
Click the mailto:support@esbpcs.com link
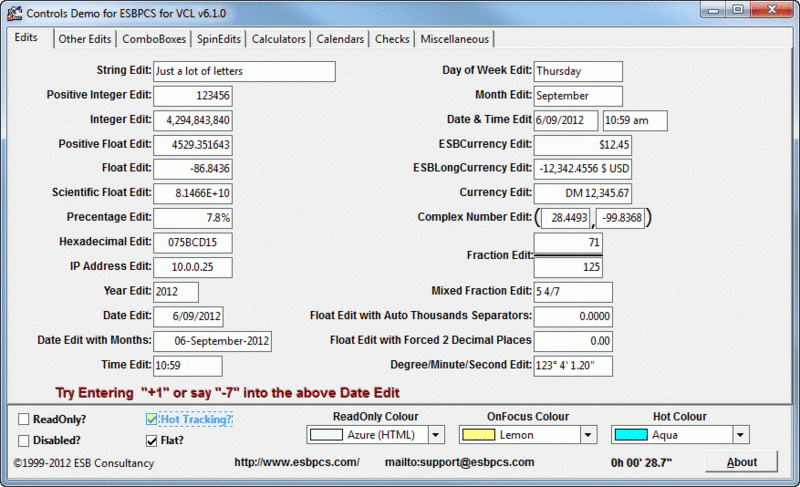(x=460, y=462)
